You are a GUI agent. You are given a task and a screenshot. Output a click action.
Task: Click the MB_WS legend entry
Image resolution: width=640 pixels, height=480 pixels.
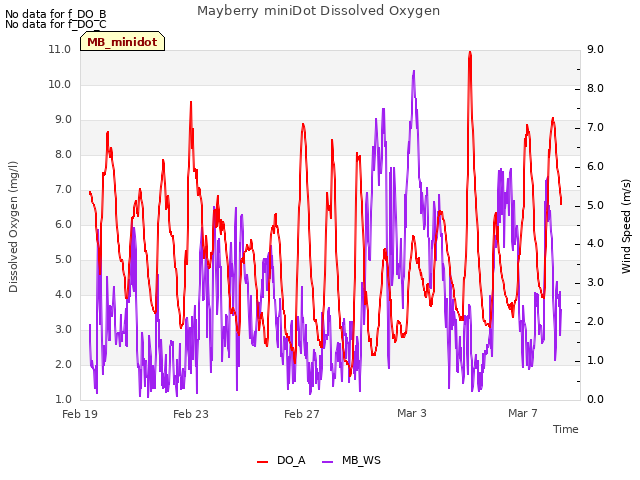(351, 460)
